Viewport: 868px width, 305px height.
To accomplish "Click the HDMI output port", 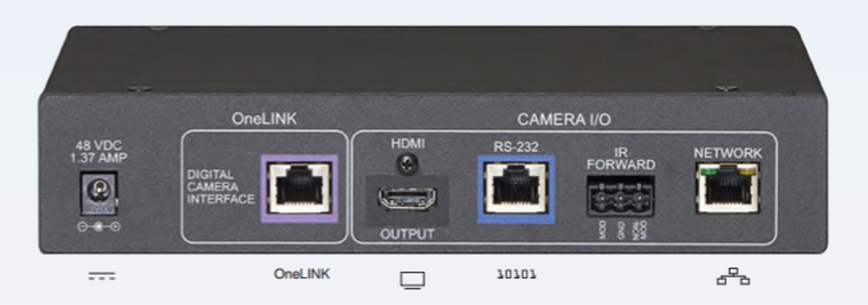I will [407, 199].
